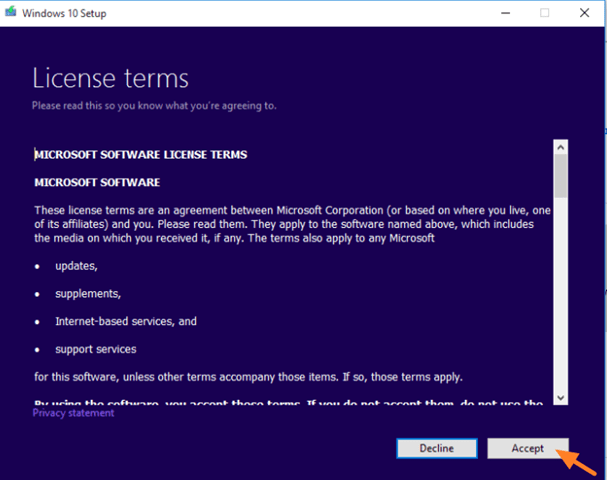Click 'Please read this so you know' subtitle
Image resolution: width=607 pixels, height=480 pixels.
(154, 106)
